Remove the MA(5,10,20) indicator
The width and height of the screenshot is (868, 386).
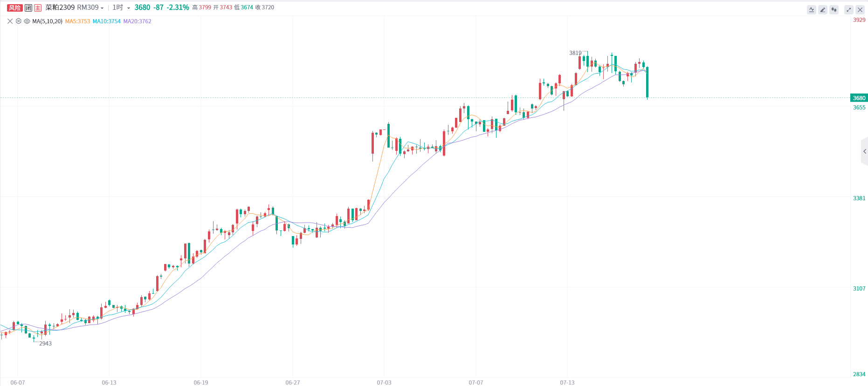[10, 21]
